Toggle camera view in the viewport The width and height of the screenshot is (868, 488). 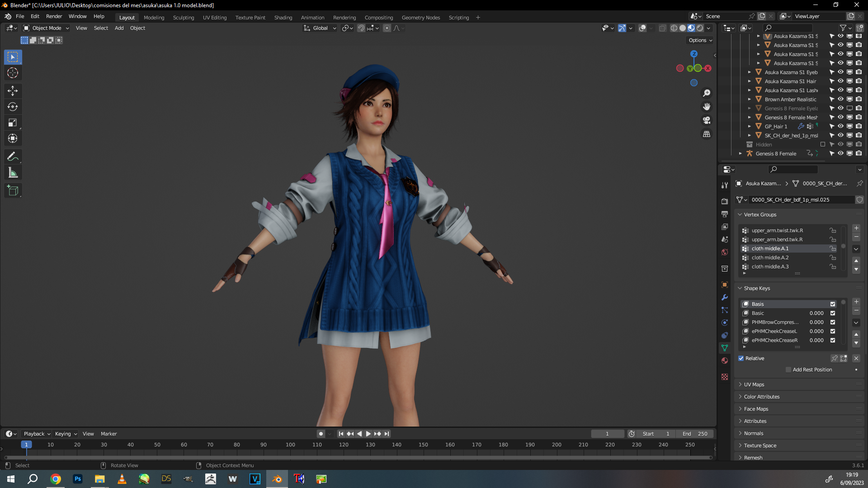[x=707, y=120]
